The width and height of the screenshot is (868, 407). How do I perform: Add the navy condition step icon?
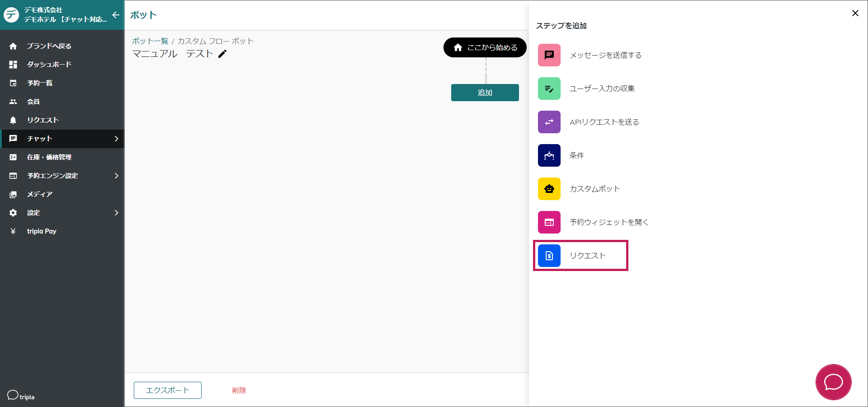[549, 155]
